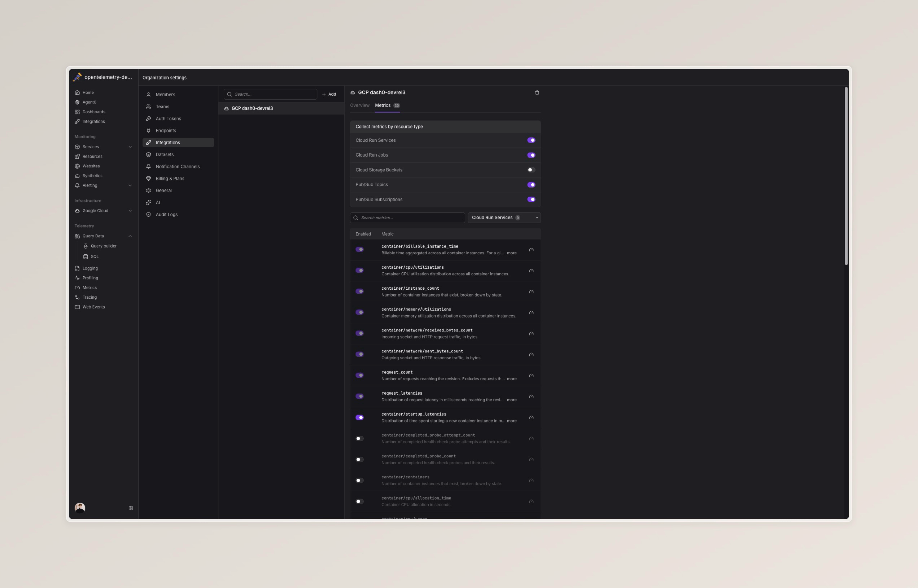Expand the Services chevron in Monitoring
The image size is (918, 588).
pyautogui.click(x=130, y=147)
